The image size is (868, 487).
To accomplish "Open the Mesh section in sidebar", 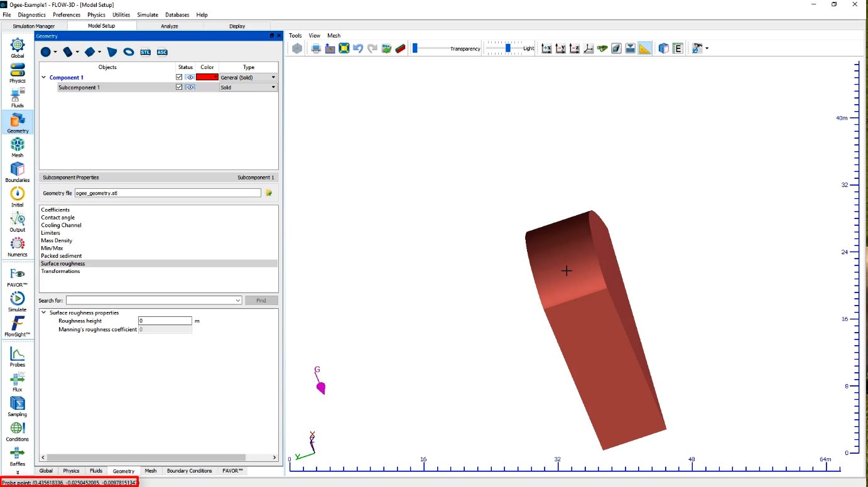I will pyautogui.click(x=18, y=147).
